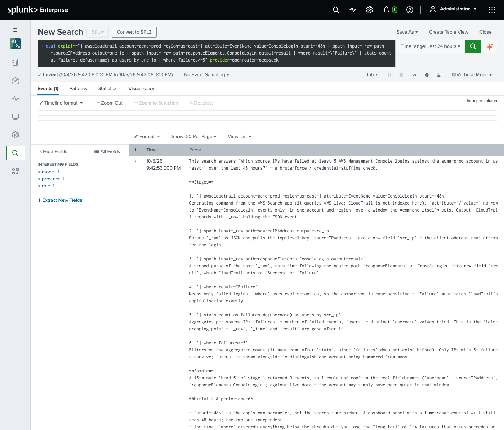Open the Format dropdown
This screenshot has height=430, width=504.
(x=147, y=136)
